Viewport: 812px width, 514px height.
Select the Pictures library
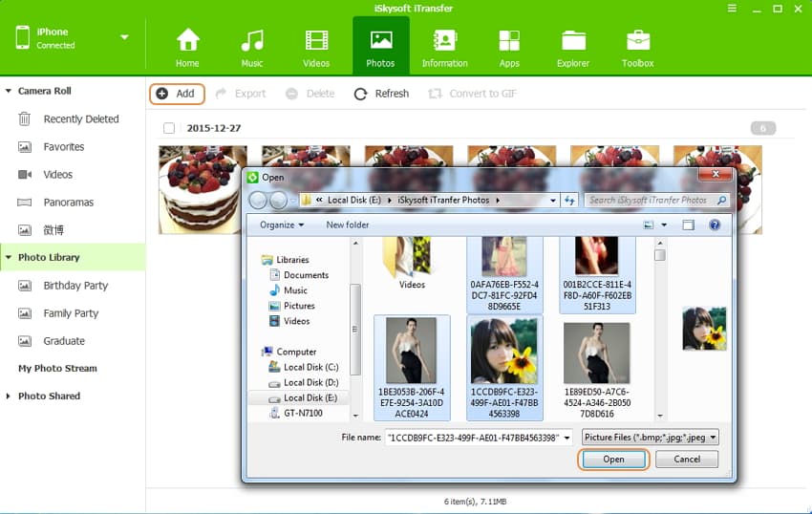tap(299, 306)
